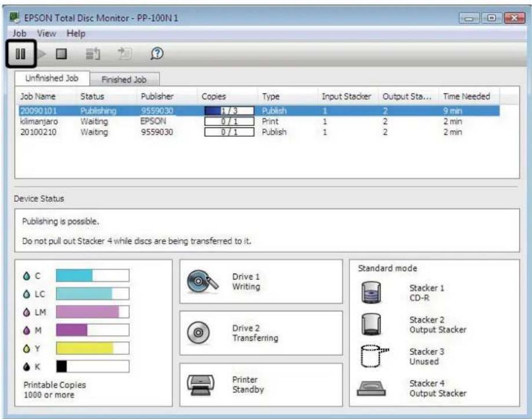
Task: Click the move job to front icon
Action: 125,53
